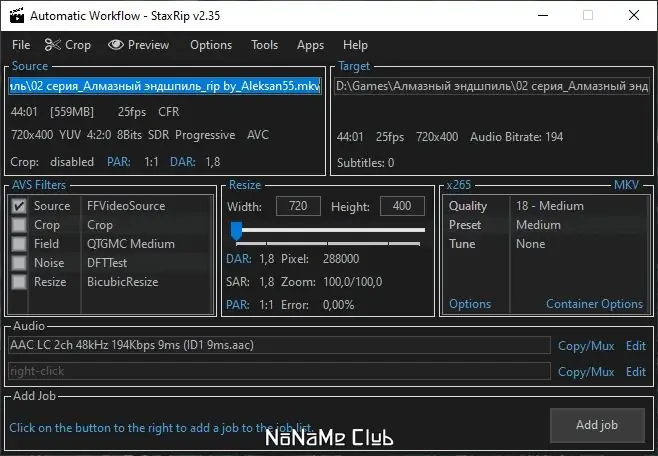Image resolution: width=658 pixels, height=456 pixels.
Task: Open Container Options link
Action: (x=594, y=304)
